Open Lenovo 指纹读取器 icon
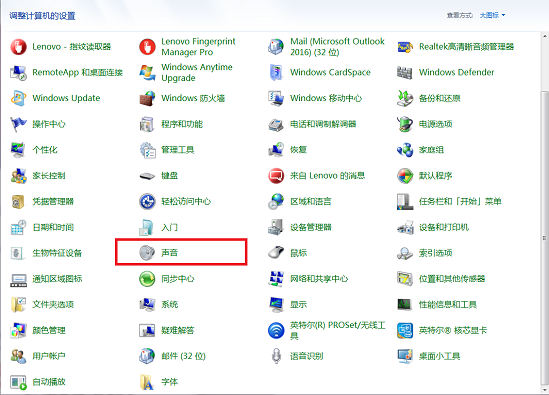Screen dimensions: 549x395 click(x=18, y=47)
